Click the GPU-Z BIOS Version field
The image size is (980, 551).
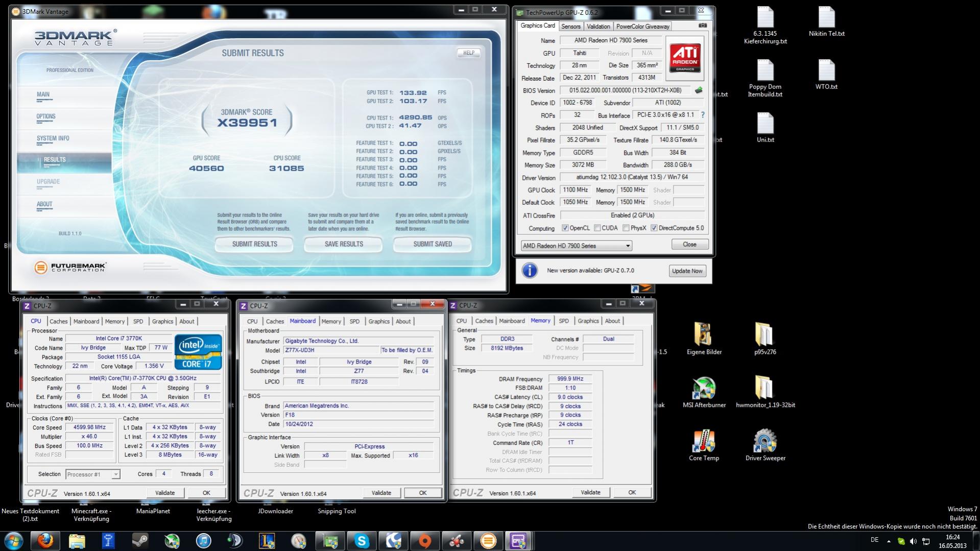click(x=626, y=90)
